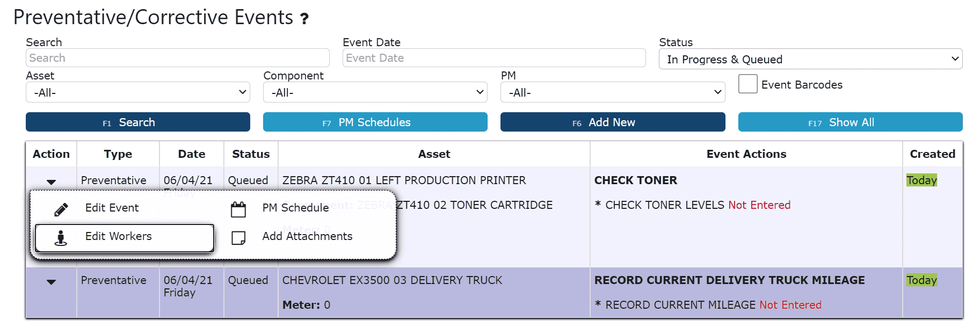Open the Status dropdown showing In Progress & Queued
Viewport: 980px width, 327px height.
pyautogui.click(x=810, y=59)
